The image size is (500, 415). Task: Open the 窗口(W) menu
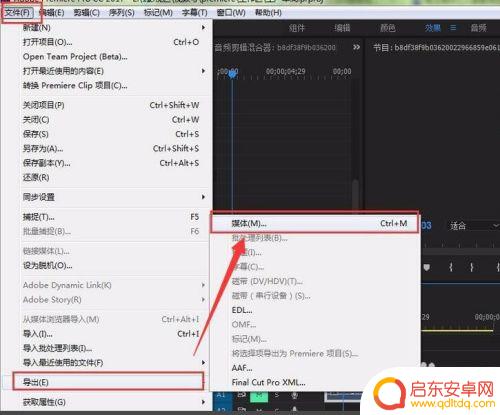click(x=231, y=13)
